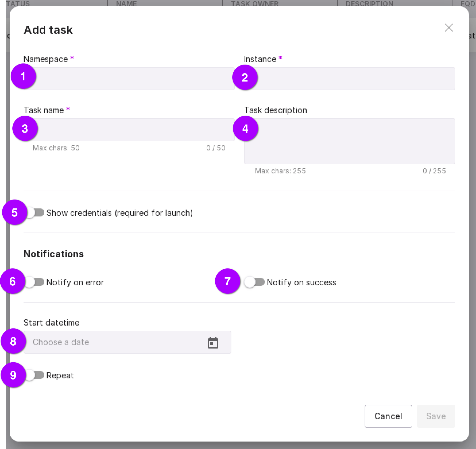Click into the Instance field
The image size is (476, 449).
tap(355, 79)
